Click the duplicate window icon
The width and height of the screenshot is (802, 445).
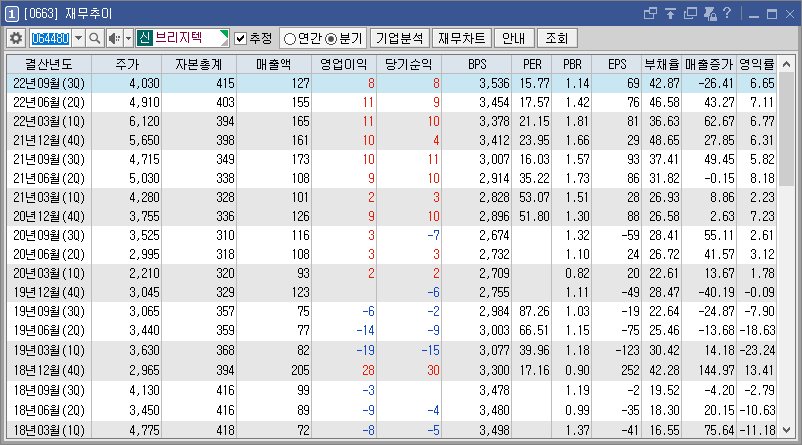tap(690, 14)
